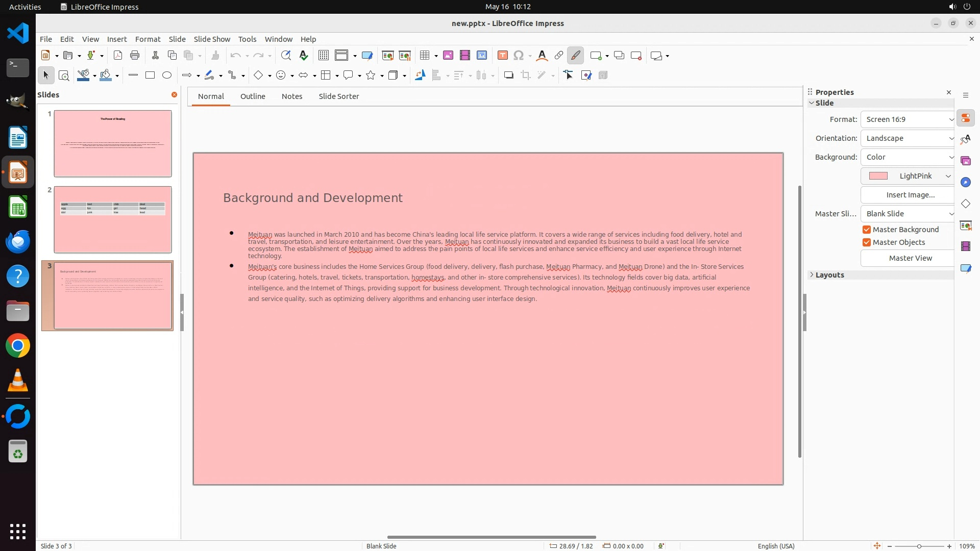The width and height of the screenshot is (980, 551).
Task: Click the Insert Text Box icon
Action: point(502,56)
